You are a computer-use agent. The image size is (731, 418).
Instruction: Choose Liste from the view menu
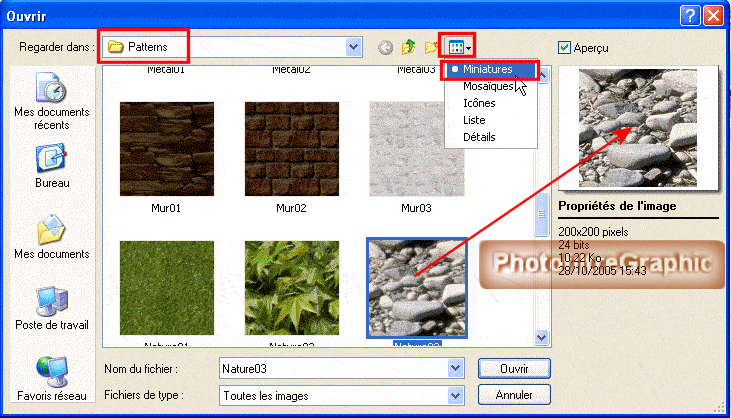[474, 120]
